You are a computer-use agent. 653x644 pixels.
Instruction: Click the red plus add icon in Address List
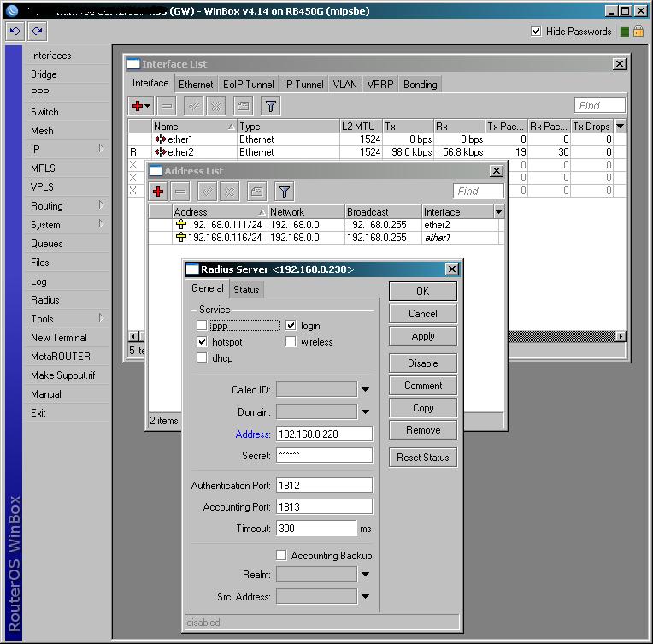coord(157,192)
